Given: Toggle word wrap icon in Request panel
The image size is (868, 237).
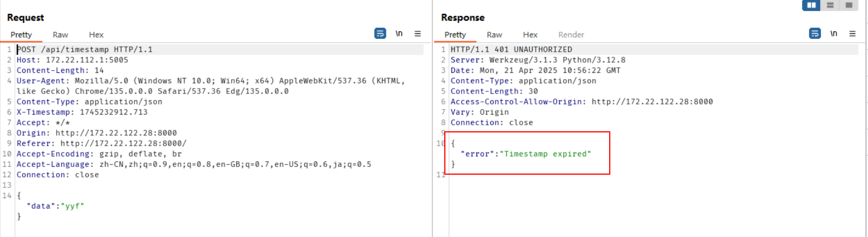Looking at the screenshot, I should [380, 34].
